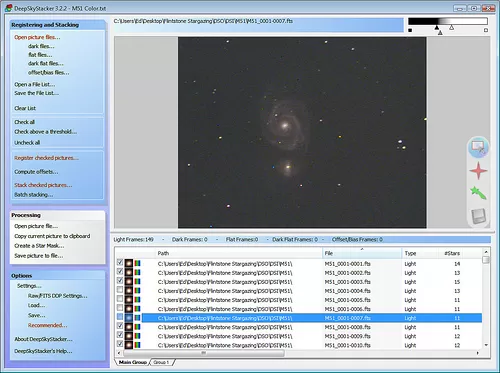This screenshot has width=500, height=373.
Task: Check the highlighted M51_0001-0007.fts frame
Action: pos(120,316)
